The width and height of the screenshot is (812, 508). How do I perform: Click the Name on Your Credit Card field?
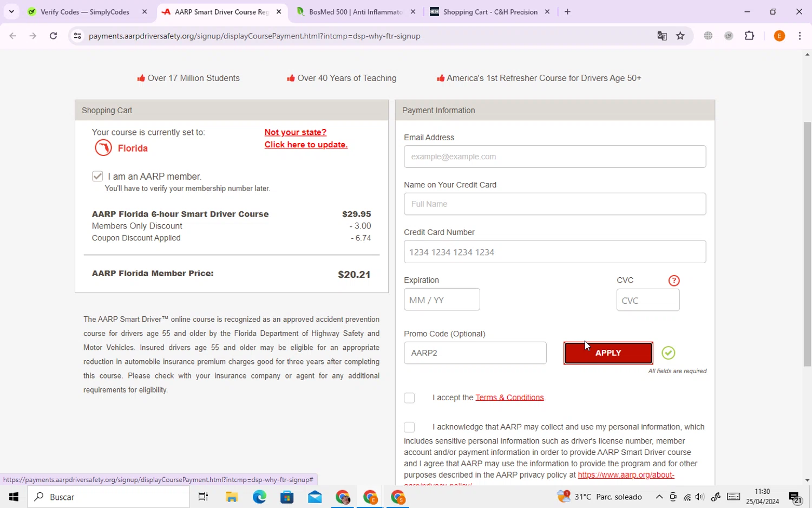point(555,204)
